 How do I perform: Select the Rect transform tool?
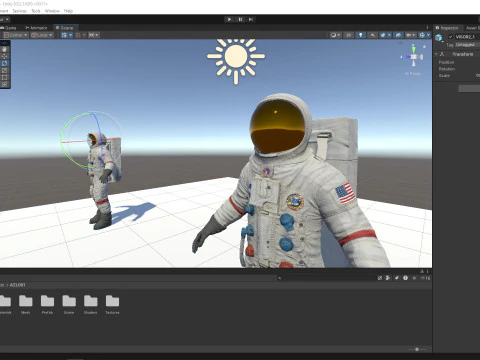tap(4, 77)
